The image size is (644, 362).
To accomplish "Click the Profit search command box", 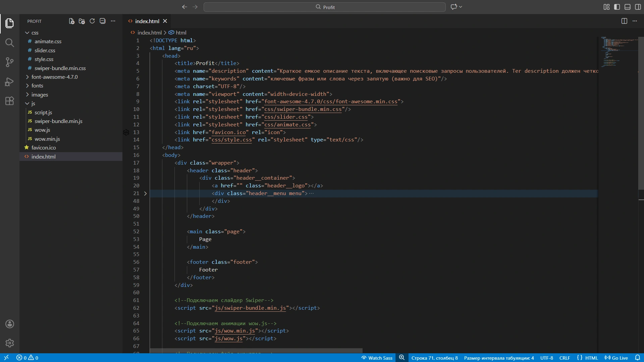I will [x=324, y=7].
